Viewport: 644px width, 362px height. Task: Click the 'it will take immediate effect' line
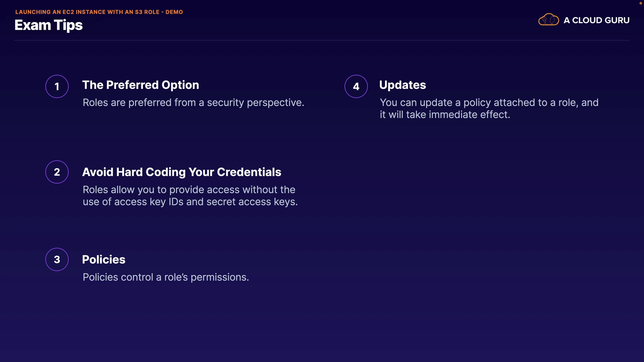(x=445, y=115)
